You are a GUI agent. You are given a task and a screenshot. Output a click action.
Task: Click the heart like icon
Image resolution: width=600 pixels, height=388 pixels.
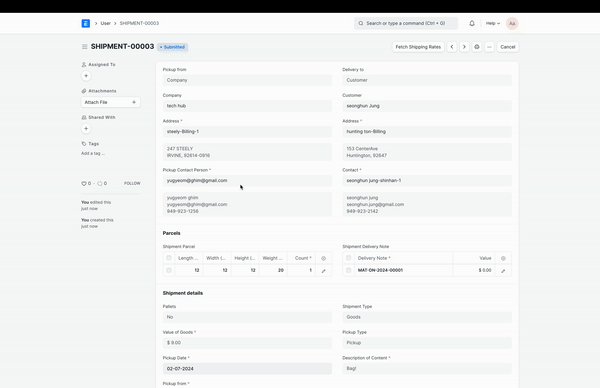[84, 183]
